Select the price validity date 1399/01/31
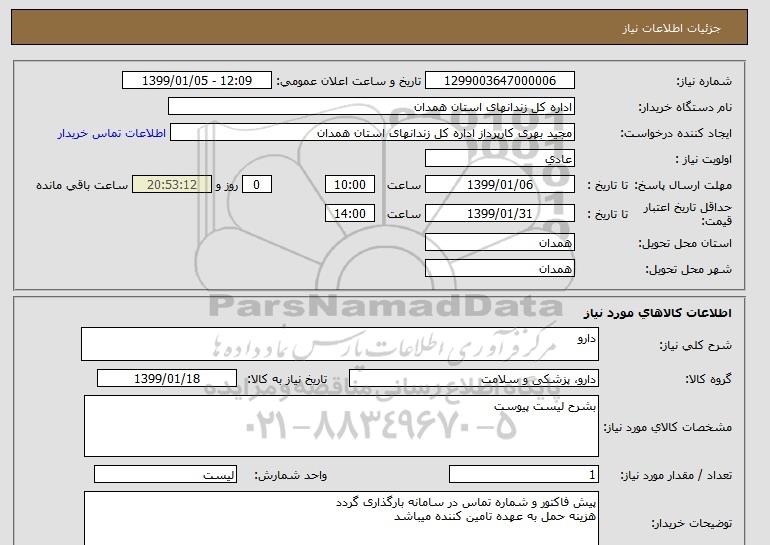The image size is (770, 545). tap(499, 214)
